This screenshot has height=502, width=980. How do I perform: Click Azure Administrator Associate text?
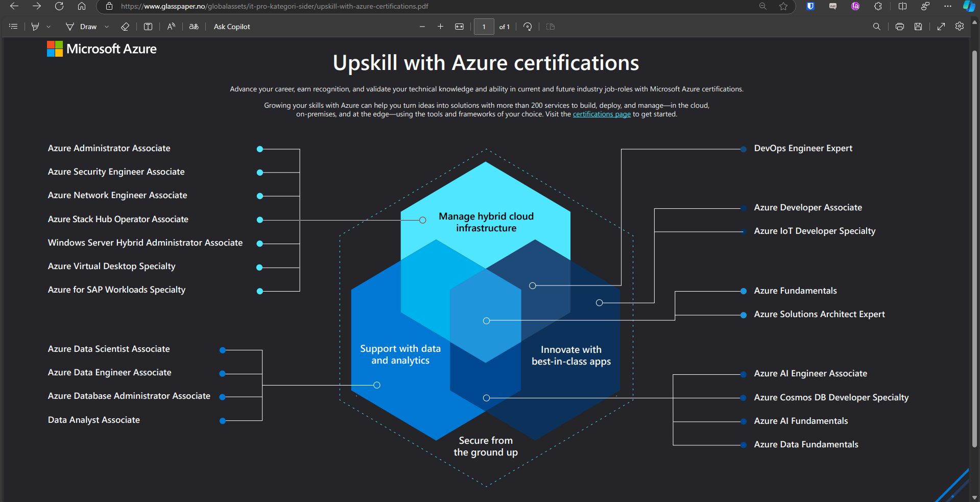109,148
